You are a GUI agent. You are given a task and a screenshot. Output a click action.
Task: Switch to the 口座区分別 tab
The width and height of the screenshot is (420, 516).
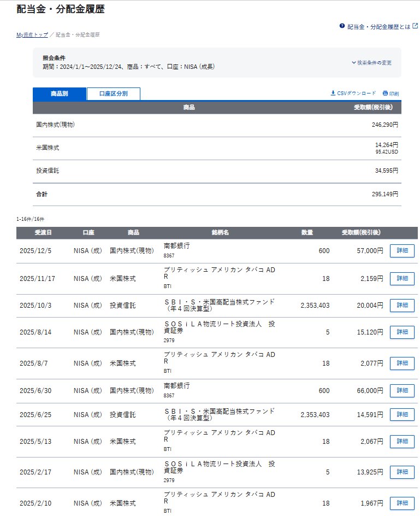(x=114, y=94)
